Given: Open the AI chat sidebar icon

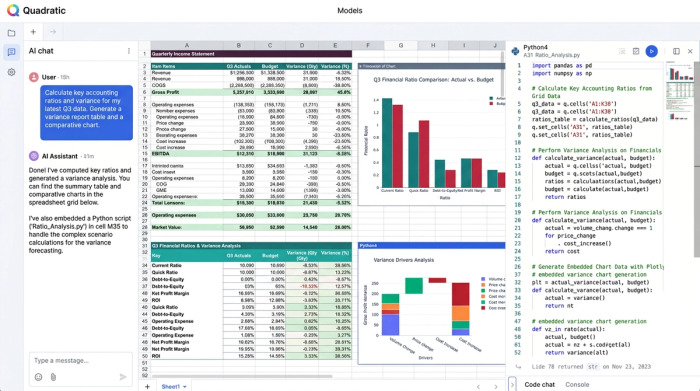Looking at the screenshot, I should pos(12,52).
